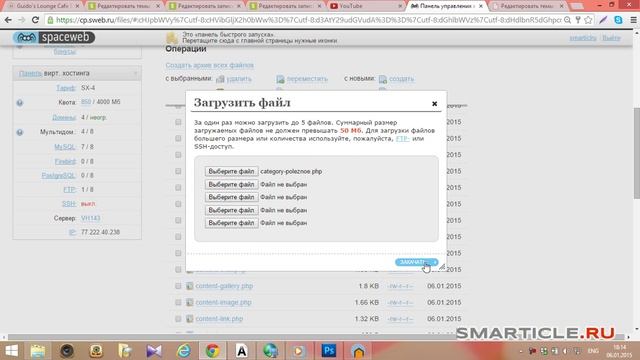Open the Chrome hamburger menu
This screenshot has height=360, width=640.
[633, 20]
